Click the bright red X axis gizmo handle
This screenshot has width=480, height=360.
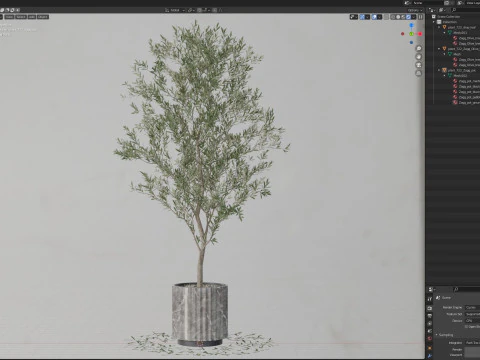(x=420, y=34)
